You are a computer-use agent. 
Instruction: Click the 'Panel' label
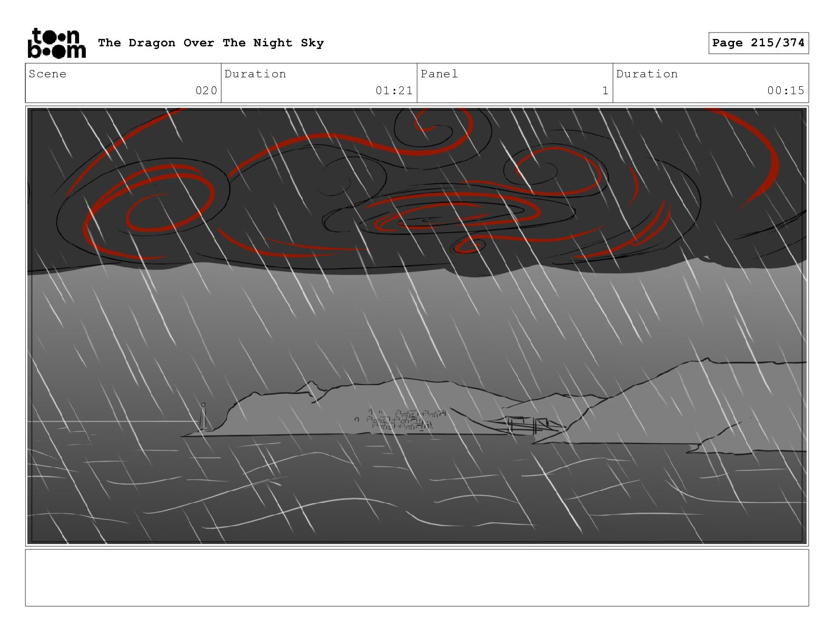439,74
